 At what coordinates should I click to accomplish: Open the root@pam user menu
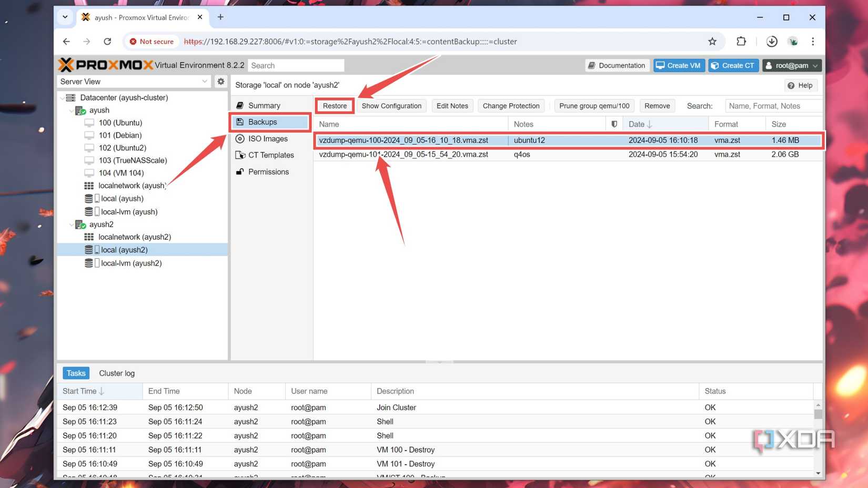click(792, 65)
